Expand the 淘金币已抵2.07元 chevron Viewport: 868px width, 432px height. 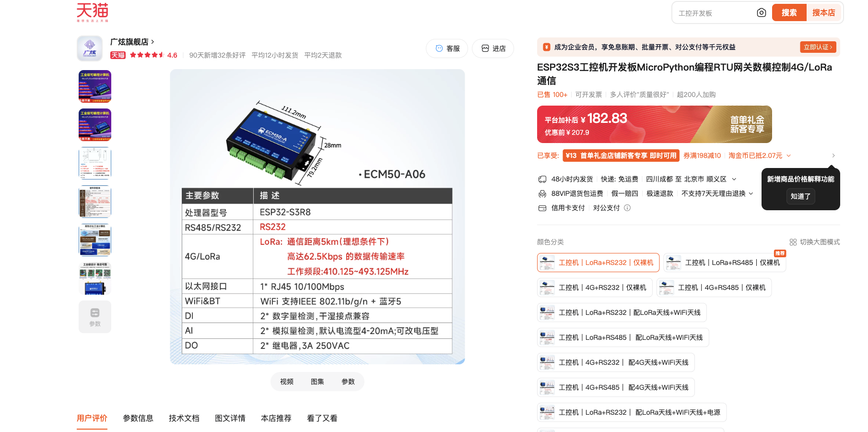pyautogui.click(x=788, y=156)
